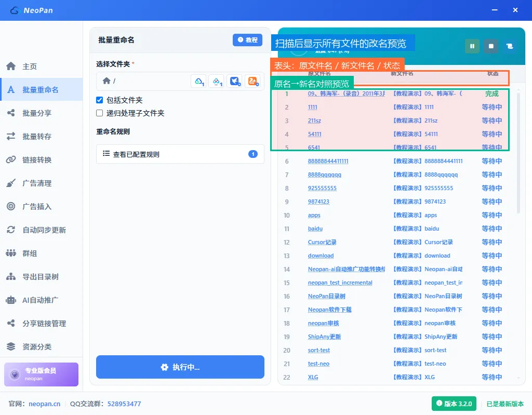532x415 pixels.
Task: Stop the running rename task
Action: coord(491,46)
